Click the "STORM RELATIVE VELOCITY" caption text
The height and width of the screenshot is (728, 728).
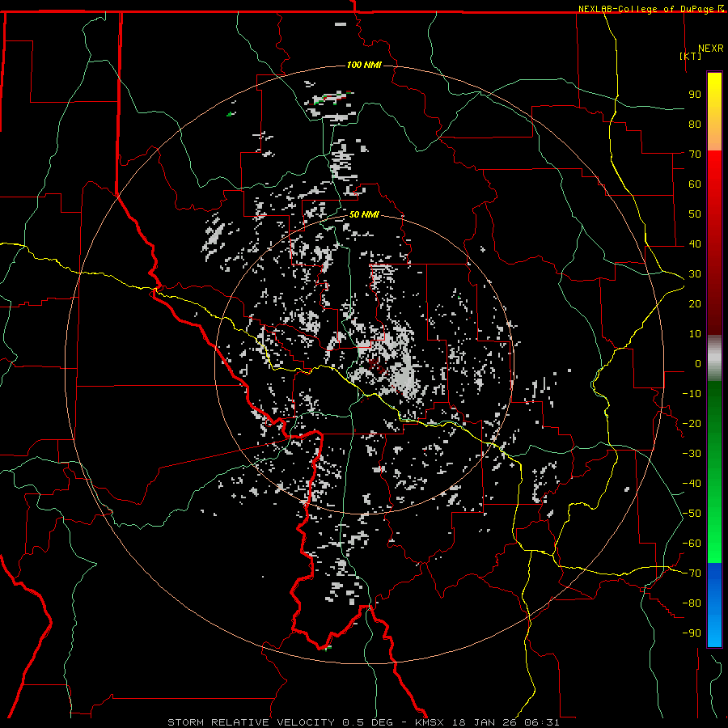(251, 722)
